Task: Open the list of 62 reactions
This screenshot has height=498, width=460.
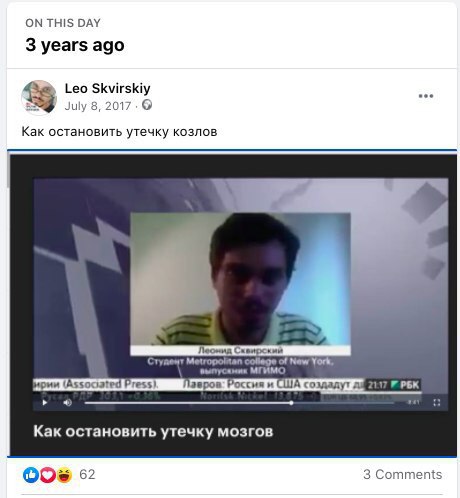Action: pos(87,474)
